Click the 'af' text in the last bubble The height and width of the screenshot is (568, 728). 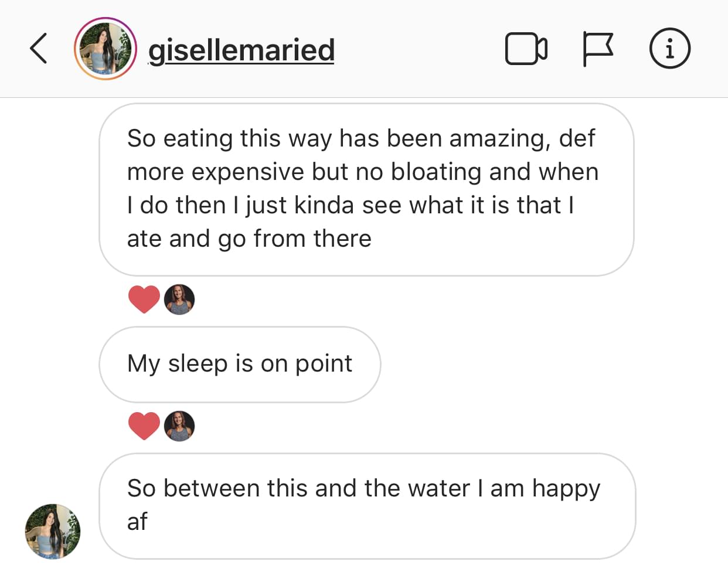137,522
